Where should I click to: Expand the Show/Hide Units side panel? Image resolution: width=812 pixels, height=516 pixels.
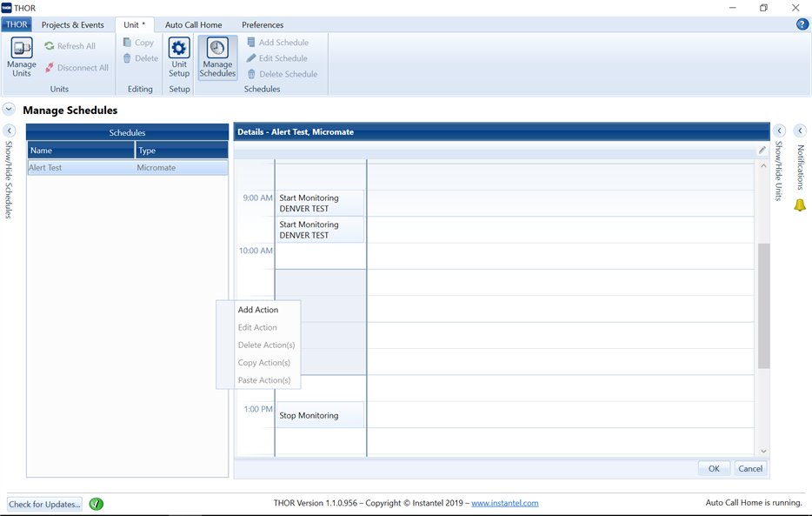(x=780, y=131)
